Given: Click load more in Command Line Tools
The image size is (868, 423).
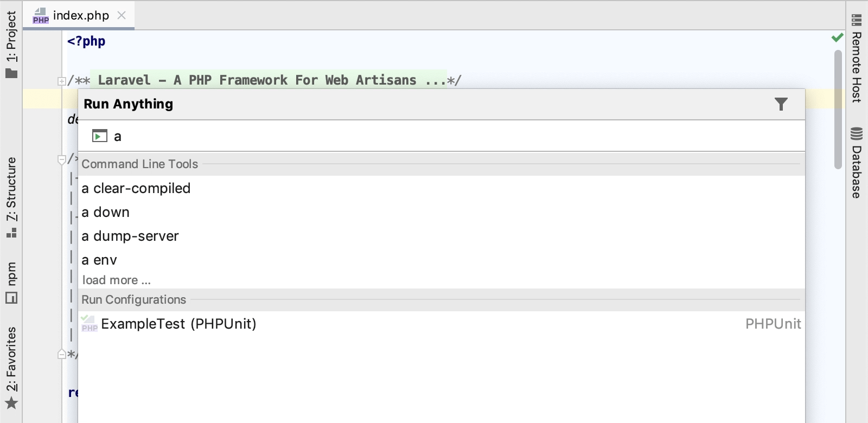Looking at the screenshot, I should [117, 280].
